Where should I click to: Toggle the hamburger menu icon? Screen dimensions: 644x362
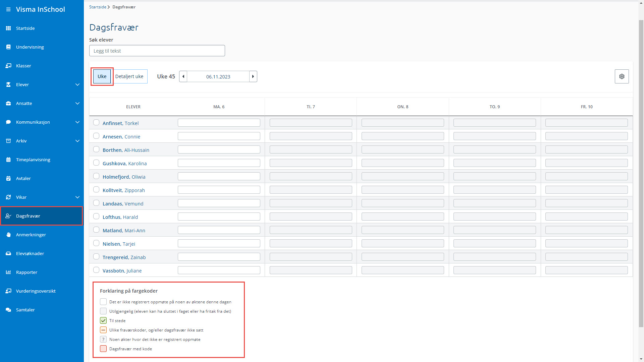point(8,9)
